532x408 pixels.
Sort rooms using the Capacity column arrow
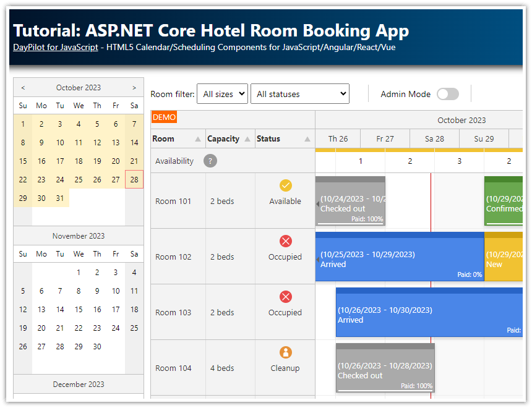[x=249, y=138]
